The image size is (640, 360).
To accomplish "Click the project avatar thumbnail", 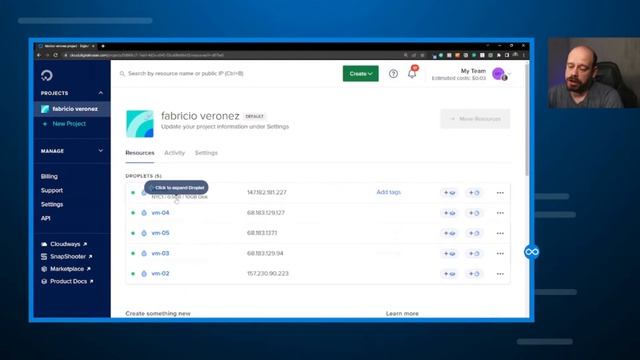I will point(140,124).
